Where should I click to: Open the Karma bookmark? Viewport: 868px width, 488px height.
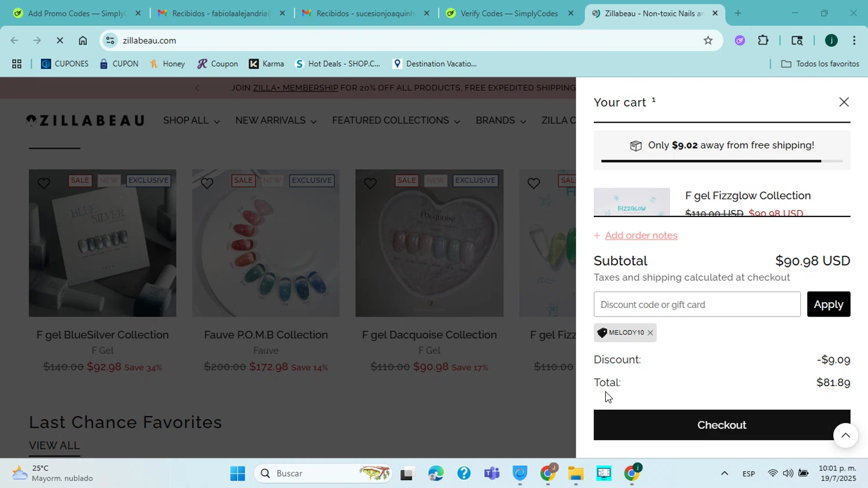pos(266,64)
